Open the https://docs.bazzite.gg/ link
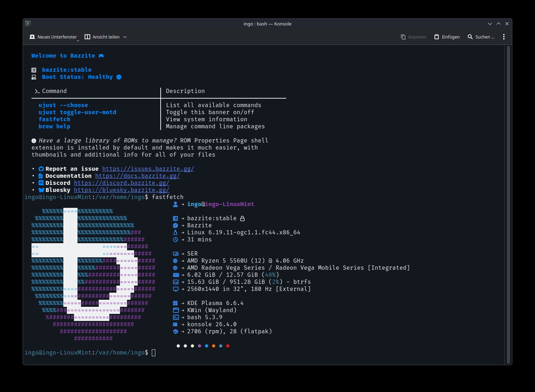Screen dimensions: 535x392 [138, 176]
